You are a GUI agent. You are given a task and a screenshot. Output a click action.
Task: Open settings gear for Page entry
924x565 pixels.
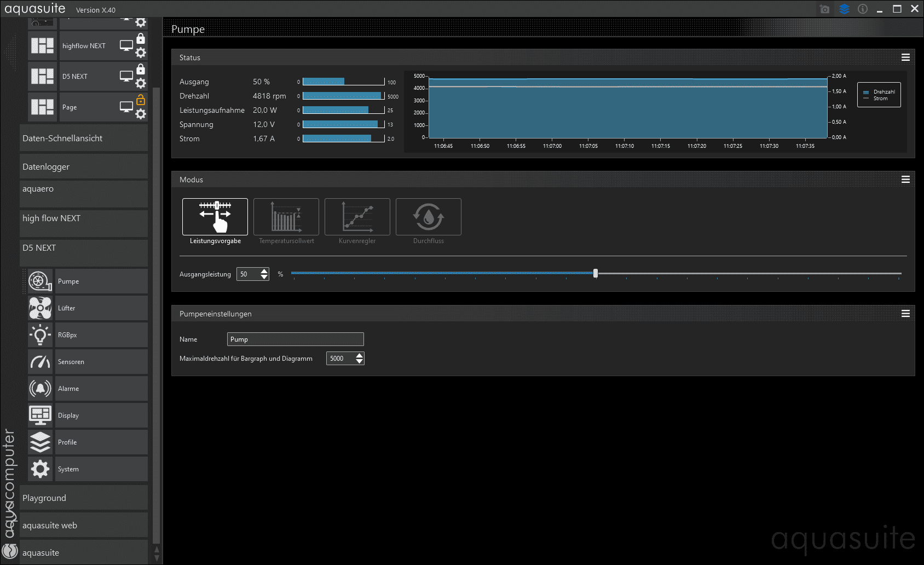[x=141, y=114]
